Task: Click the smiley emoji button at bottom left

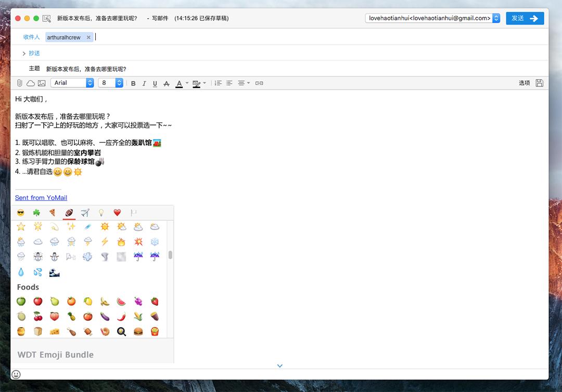Action: (x=16, y=374)
